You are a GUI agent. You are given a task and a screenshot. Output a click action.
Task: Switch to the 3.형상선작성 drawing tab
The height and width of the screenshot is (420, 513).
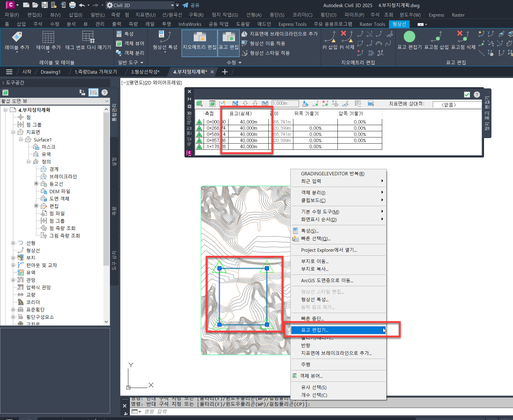[145, 72]
